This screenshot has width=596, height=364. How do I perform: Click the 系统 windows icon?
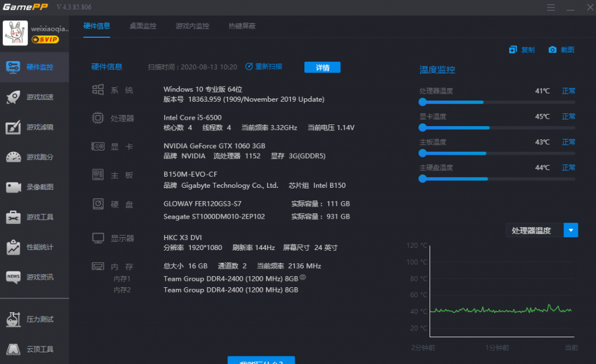(98, 90)
